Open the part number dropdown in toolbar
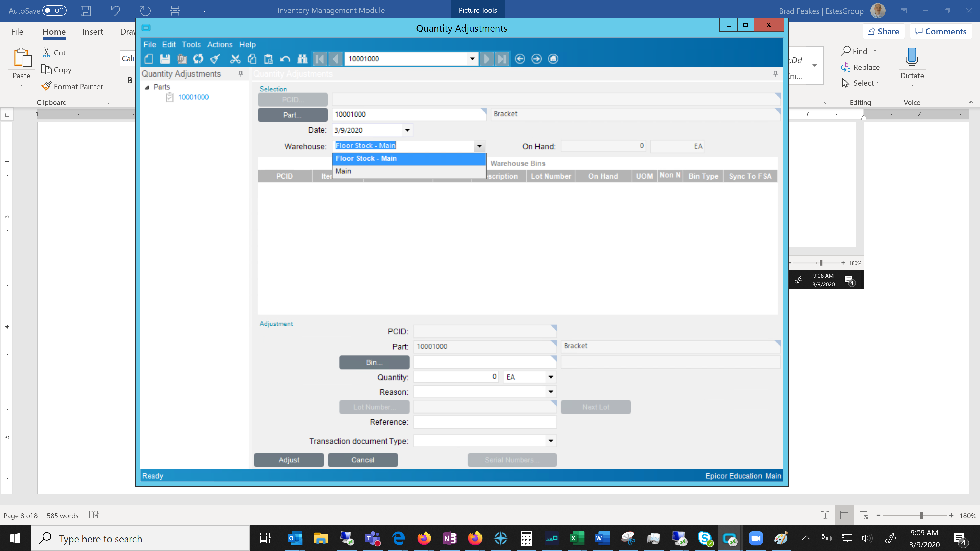Screen dimensions: 980x551 (472, 59)
